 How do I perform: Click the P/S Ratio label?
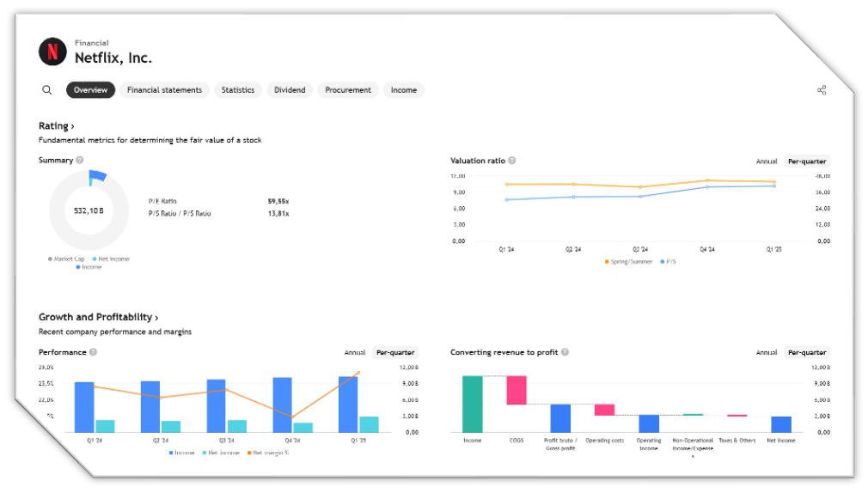point(180,214)
